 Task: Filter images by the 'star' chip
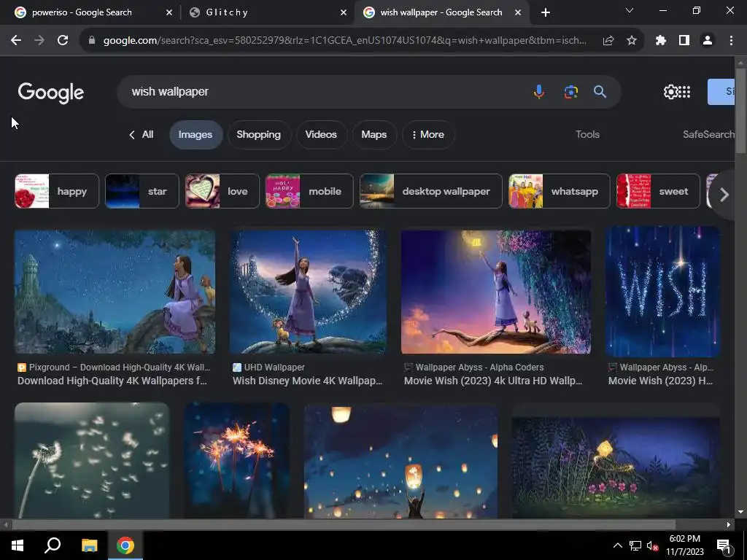(x=142, y=191)
